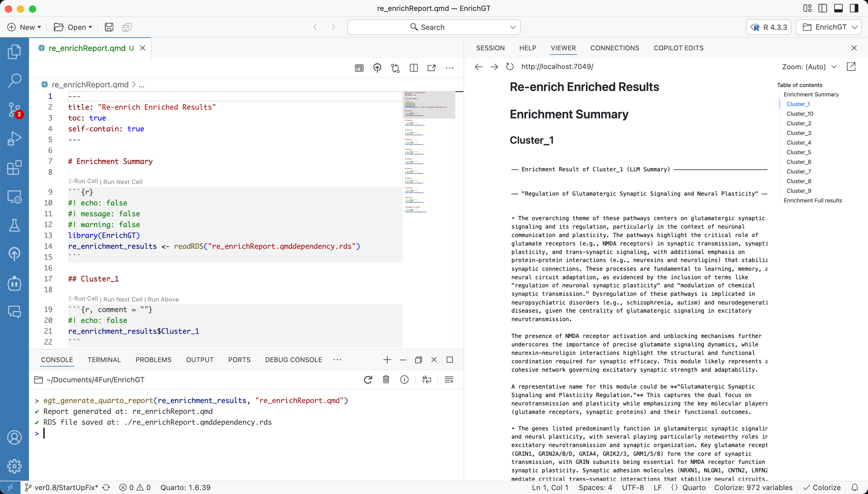Open the editor in a new window
868x494 pixels.
[x=432, y=68]
